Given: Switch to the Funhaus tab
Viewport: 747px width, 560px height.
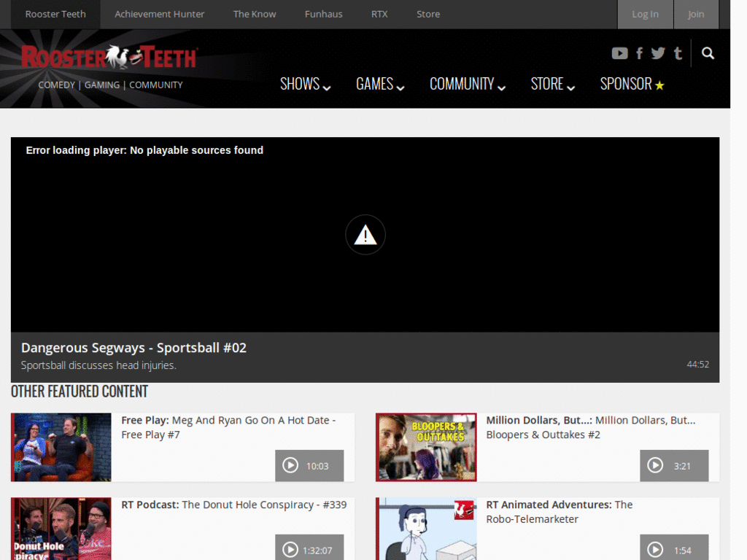Looking at the screenshot, I should 323,15.
